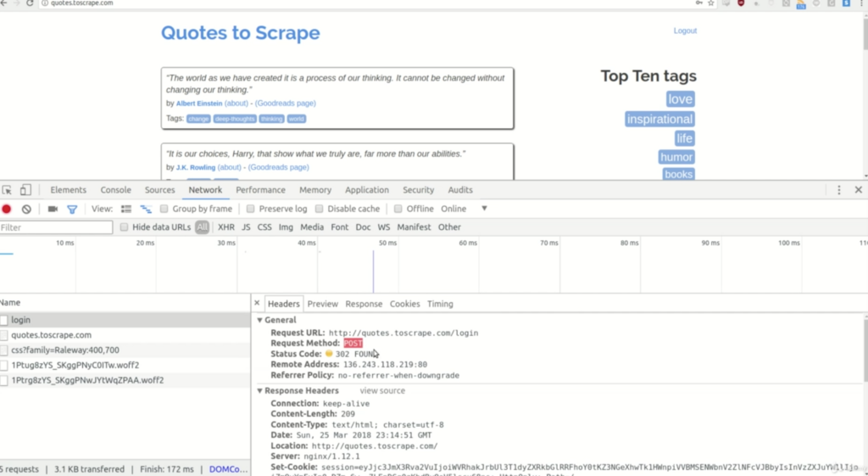
Task: Check the Disable cache option
Action: click(319, 209)
